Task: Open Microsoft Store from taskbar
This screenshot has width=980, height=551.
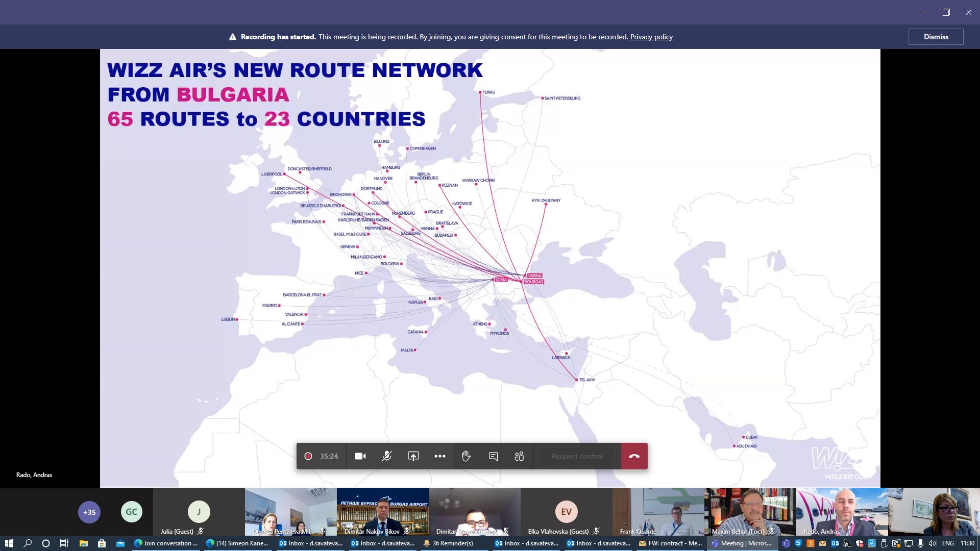Action: [x=102, y=543]
